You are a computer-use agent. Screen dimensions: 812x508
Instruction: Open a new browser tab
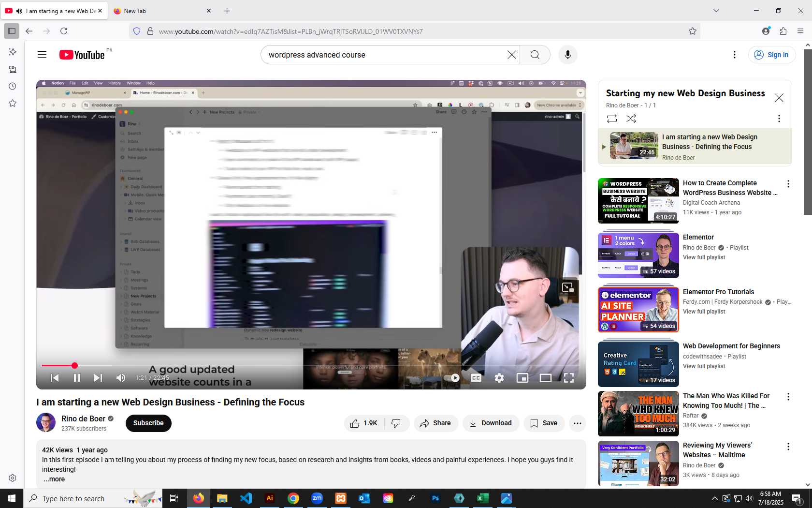[x=227, y=11]
